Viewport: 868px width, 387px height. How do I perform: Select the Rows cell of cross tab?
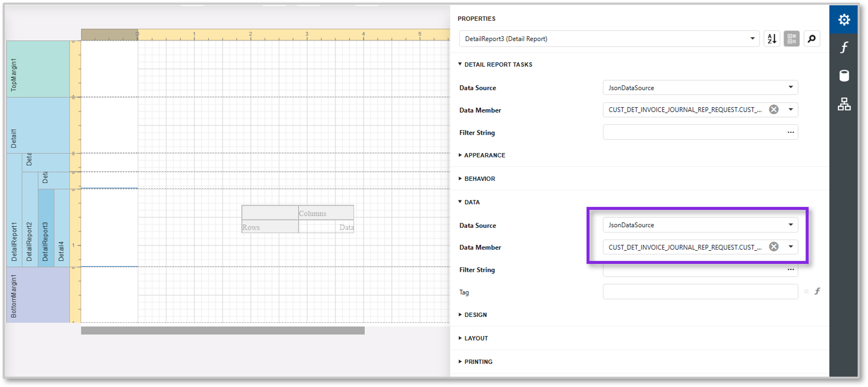tap(270, 227)
